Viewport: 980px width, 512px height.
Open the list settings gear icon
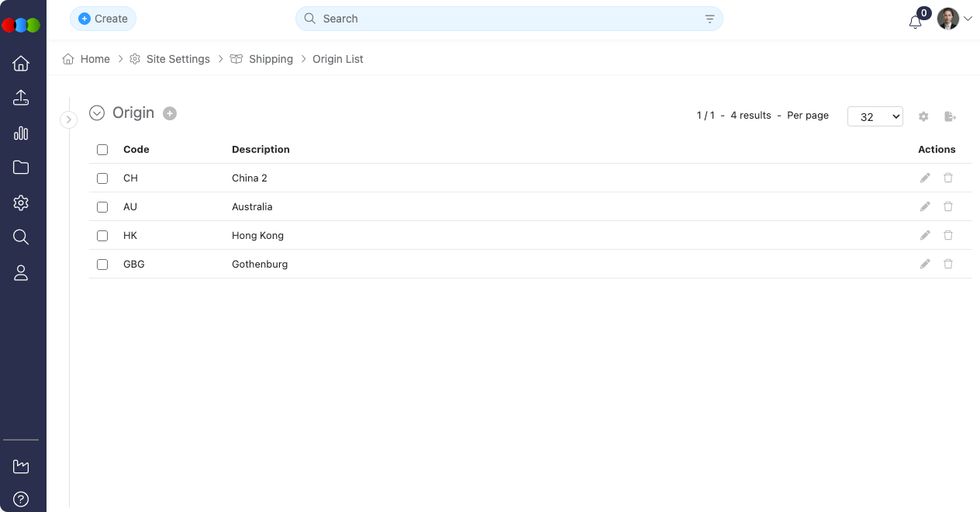point(923,116)
